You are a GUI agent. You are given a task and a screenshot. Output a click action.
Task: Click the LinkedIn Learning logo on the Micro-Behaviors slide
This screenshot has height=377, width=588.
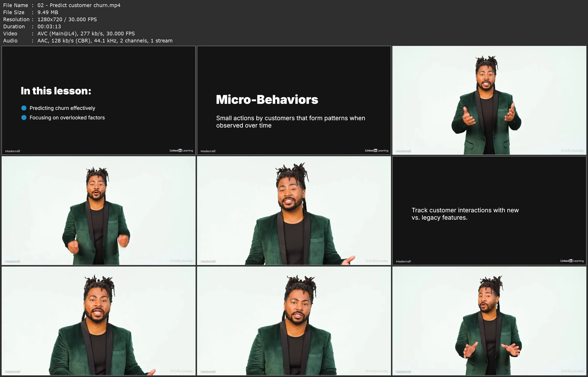377,151
